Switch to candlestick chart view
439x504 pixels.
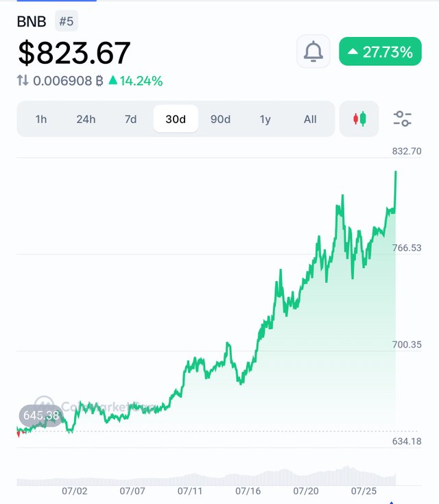pyautogui.click(x=359, y=119)
